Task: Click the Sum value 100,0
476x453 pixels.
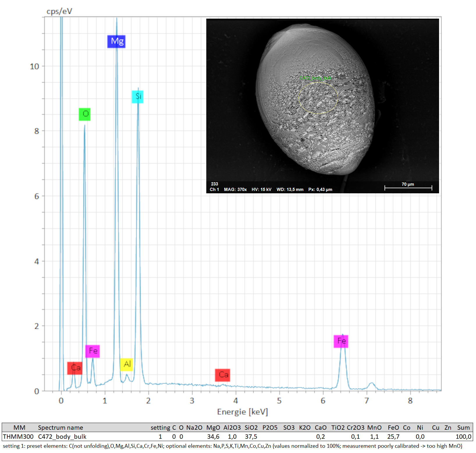Action: pyautogui.click(x=463, y=437)
